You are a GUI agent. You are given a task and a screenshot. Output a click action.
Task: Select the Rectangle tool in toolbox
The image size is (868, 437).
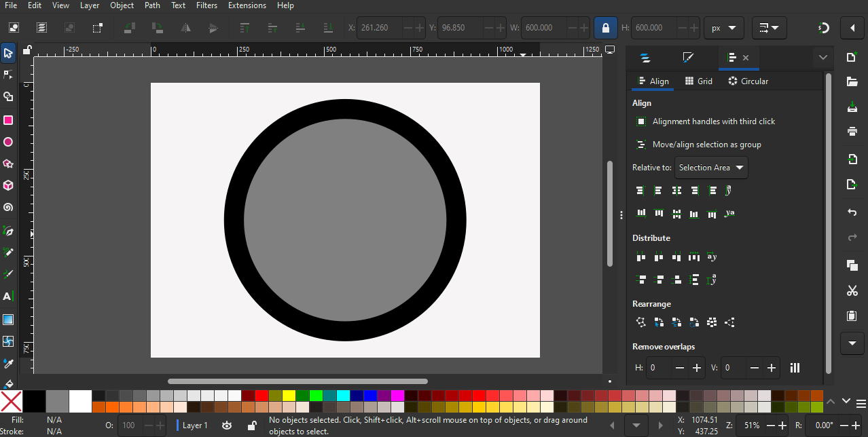pos(8,120)
